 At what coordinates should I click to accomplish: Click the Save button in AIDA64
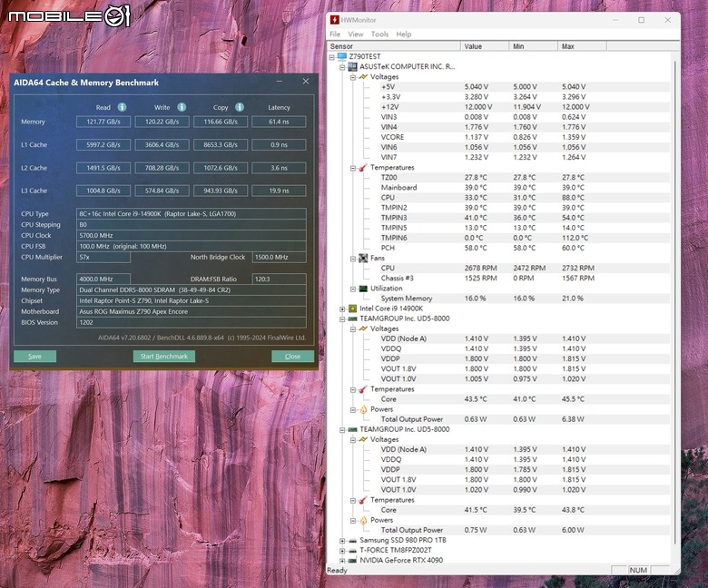(34, 356)
